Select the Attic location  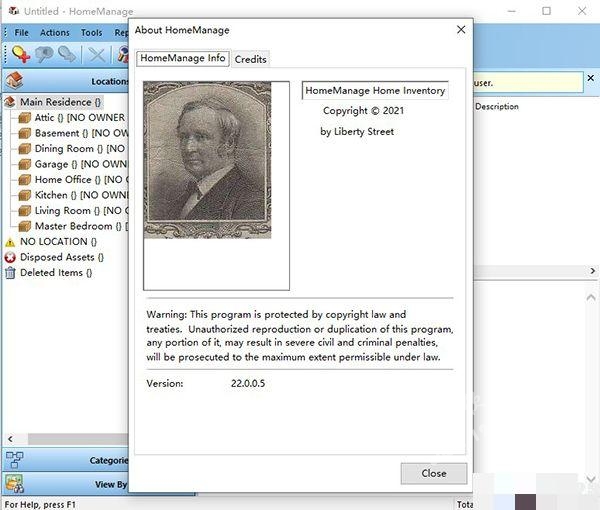point(80,118)
